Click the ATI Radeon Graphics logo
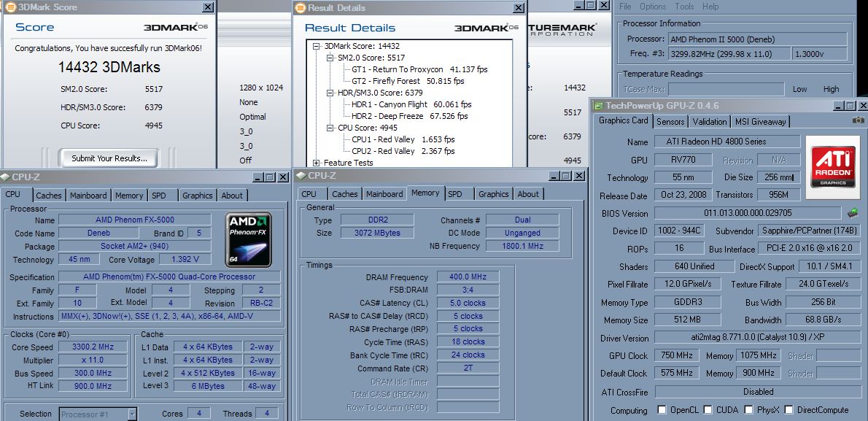868x421 pixels. tap(833, 167)
